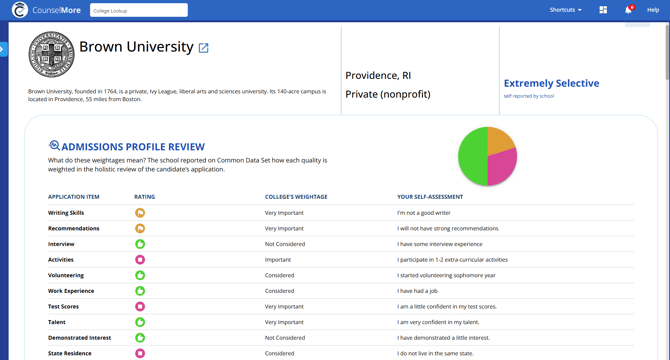Click the Interview rating icon
Viewport: 670px width, 360px height.
140,244
